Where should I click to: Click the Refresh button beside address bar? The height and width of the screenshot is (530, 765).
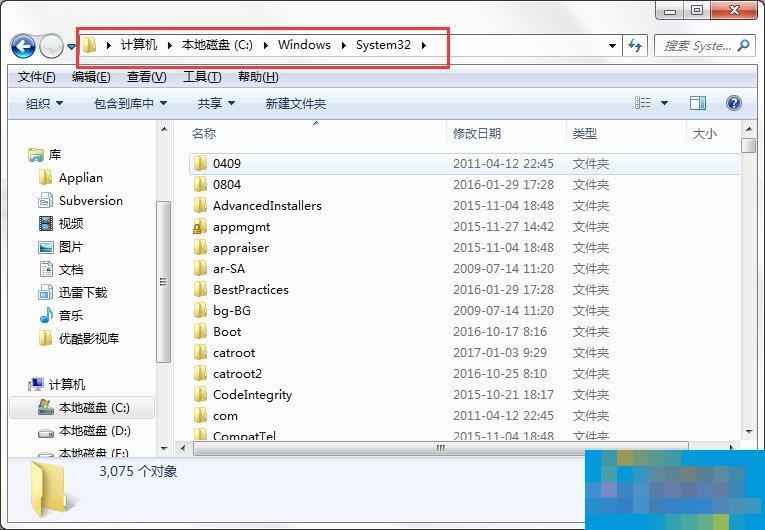coord(635,46)
